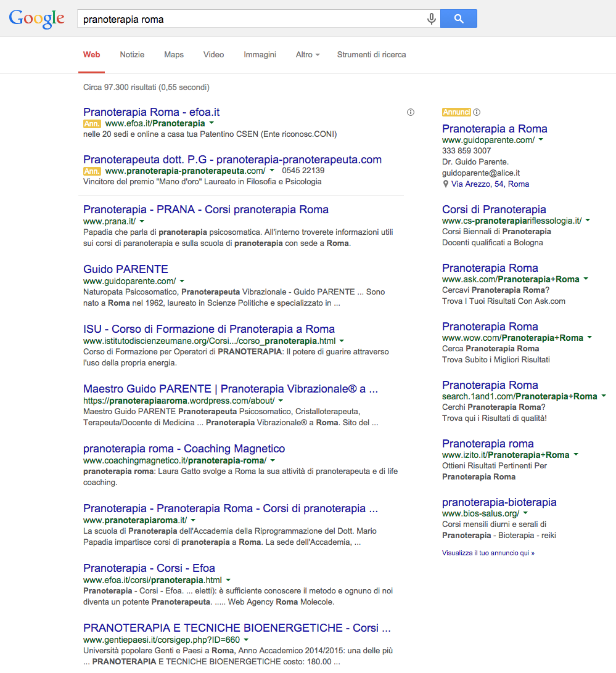Expand arrow next to www.ask.com ad URL
The image size is (616, 673).
(x=586, y=279)
